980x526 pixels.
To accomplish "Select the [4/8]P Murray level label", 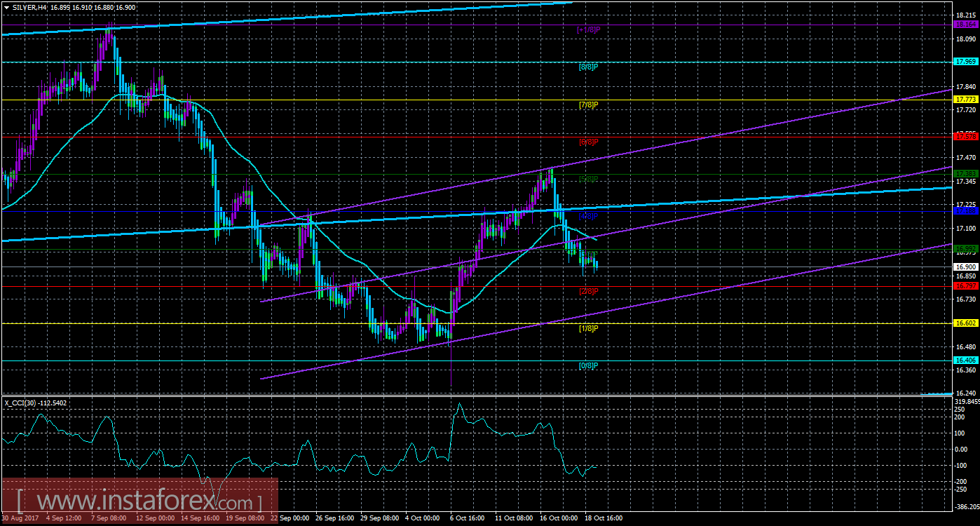I will (x=589, y=216).
